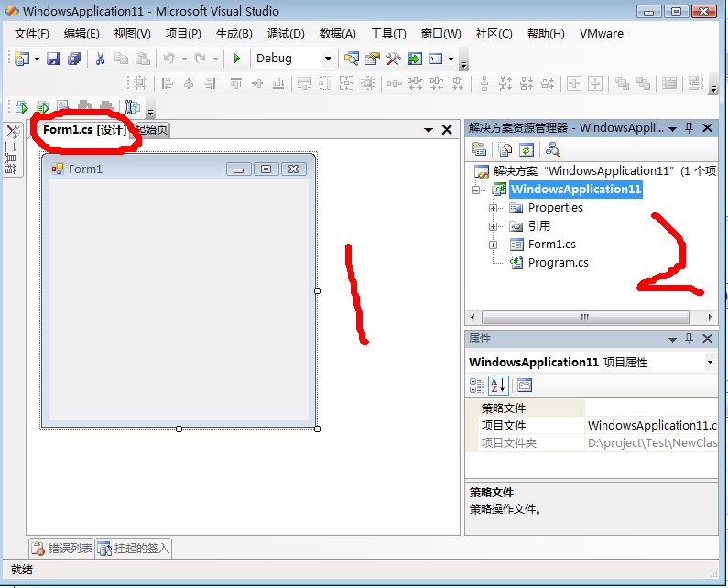
Task: Toggle Alphabetical sort in the Properties panel
Action: pos(497,386)
